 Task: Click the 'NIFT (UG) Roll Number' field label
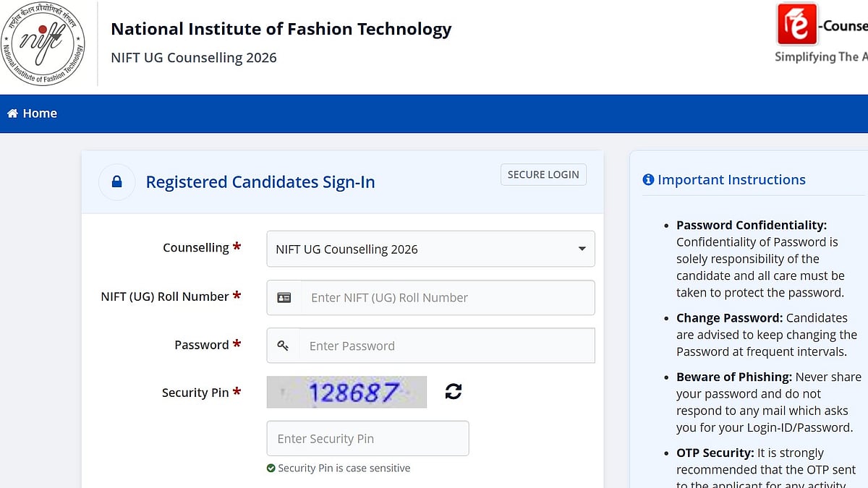click(165, 296)
